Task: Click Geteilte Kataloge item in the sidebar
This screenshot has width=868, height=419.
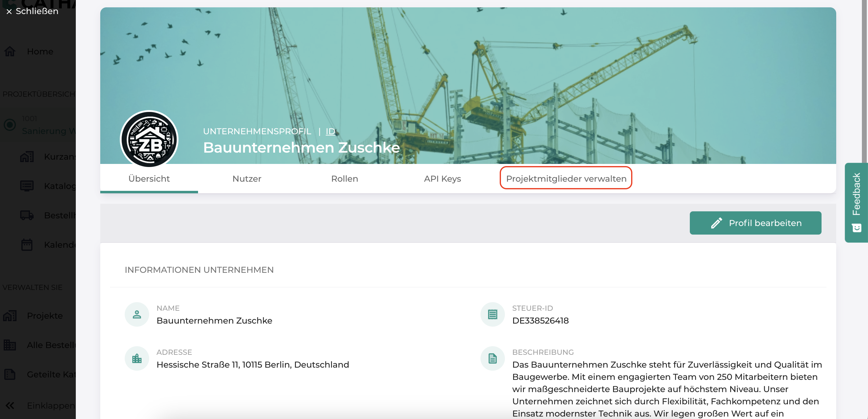Action: coord(52,374)
